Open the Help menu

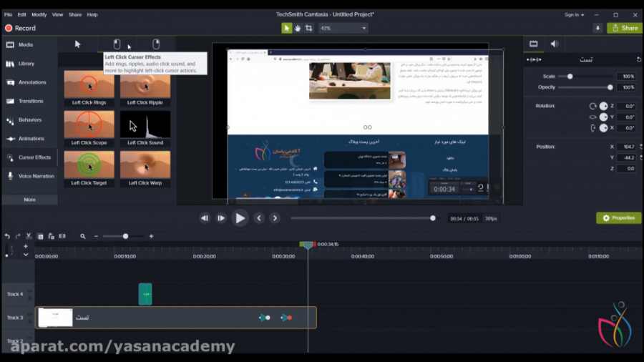point(92,14)
